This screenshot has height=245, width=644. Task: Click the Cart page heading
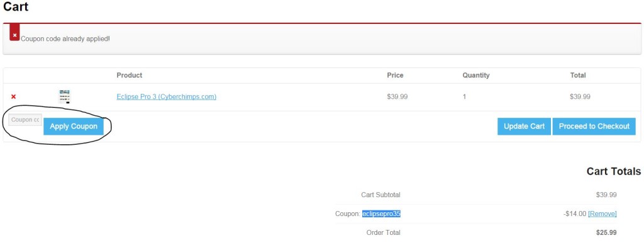[x=16, y=6]
